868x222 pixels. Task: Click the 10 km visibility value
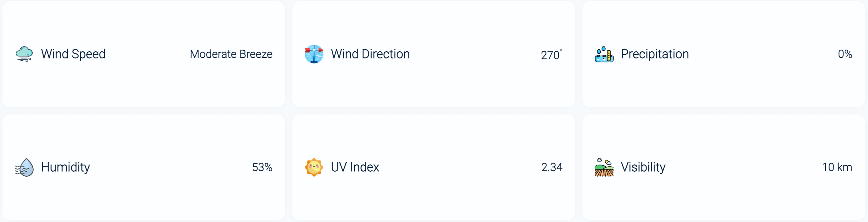[837, 167]
